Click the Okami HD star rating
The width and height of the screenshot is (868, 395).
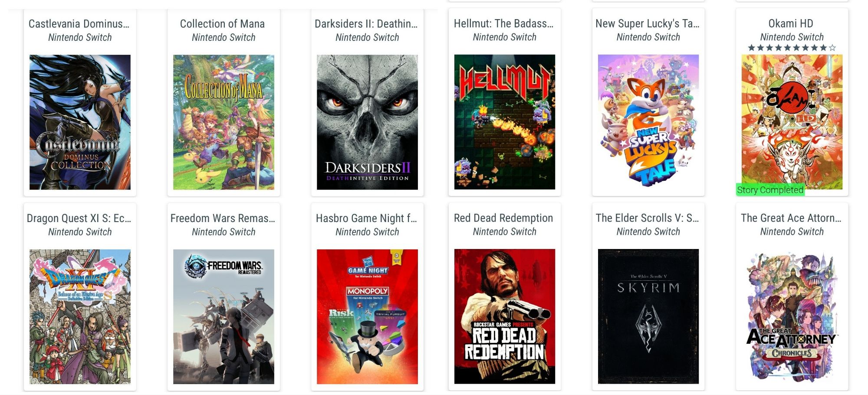click(x=792, y=48)
